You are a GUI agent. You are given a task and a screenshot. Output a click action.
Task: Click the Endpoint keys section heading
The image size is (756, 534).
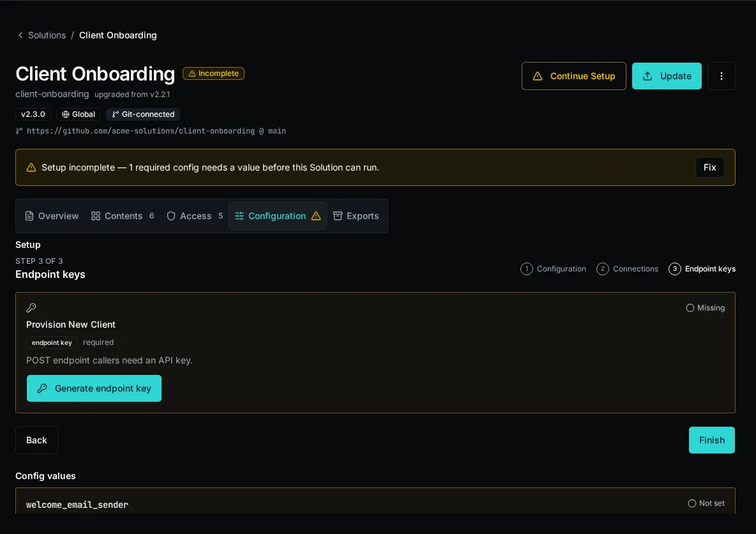coord(50,275)
